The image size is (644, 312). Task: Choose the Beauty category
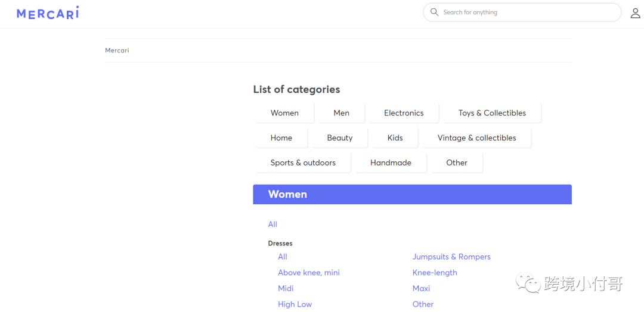(339, 138)
